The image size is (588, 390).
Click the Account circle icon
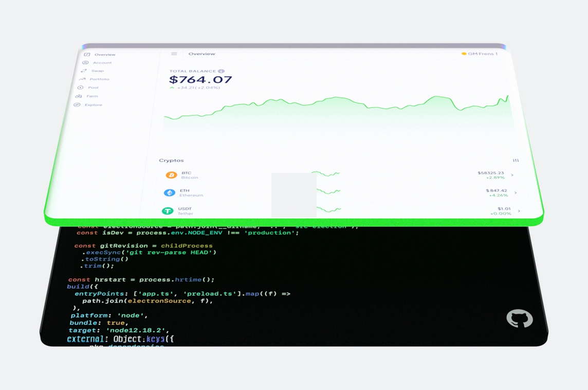coord(85,63)
